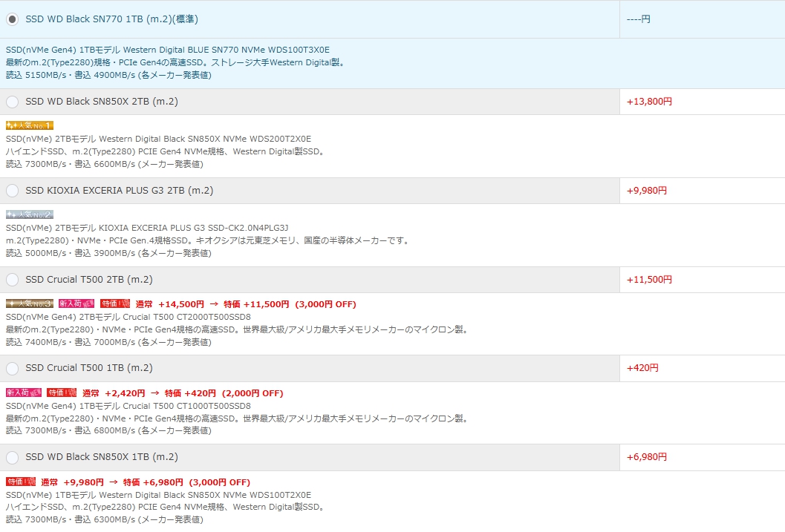The image size is (785, 532).
Task: Click 読込 7400MB/s・書込 7000MB/s spec line
Action: tap(108, 342)
